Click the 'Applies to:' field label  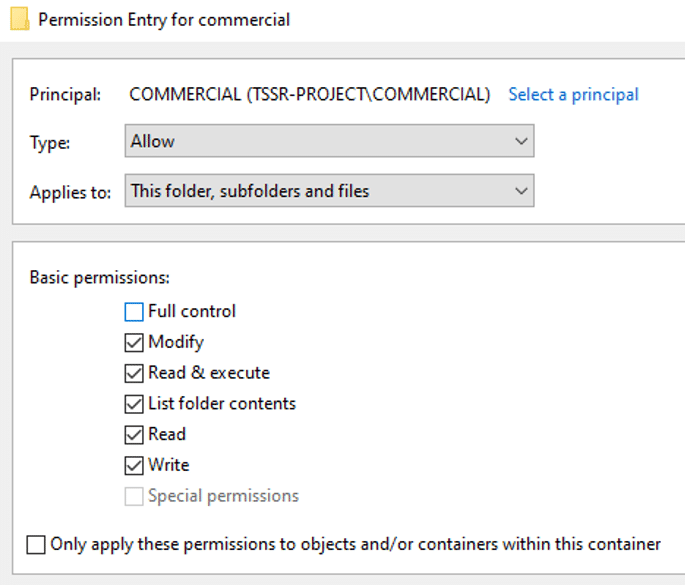click(x=70, y=192)
